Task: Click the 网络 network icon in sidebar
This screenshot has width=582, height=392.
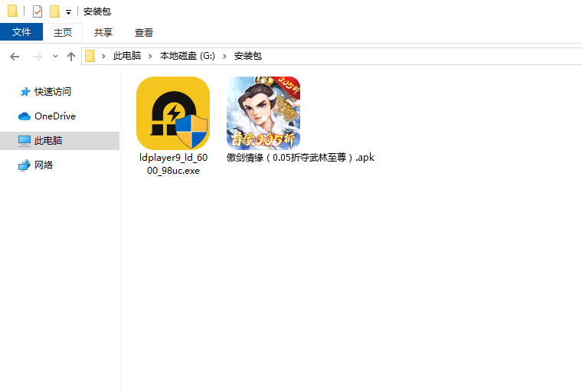Action: tap(25, 165)
